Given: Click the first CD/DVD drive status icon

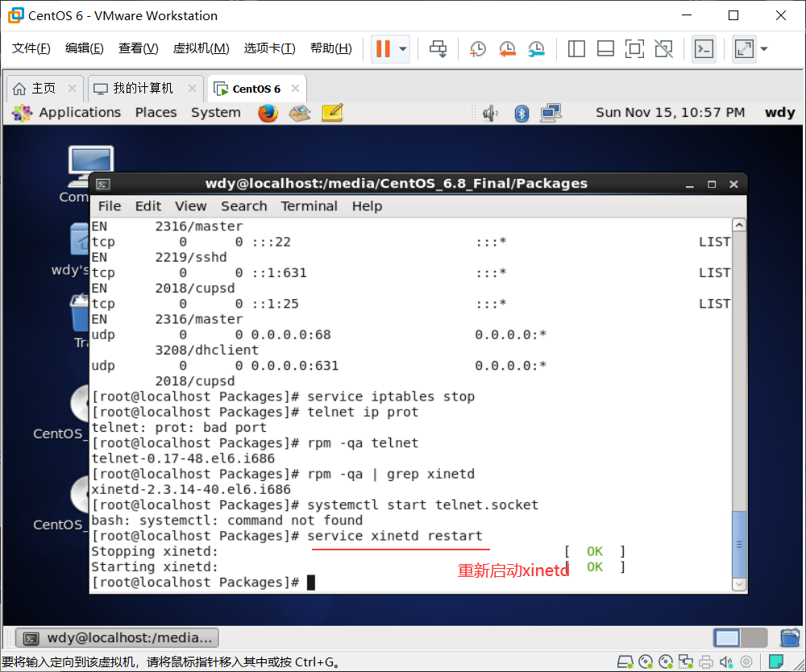Looking at the screenshot, I should point(646,662).
